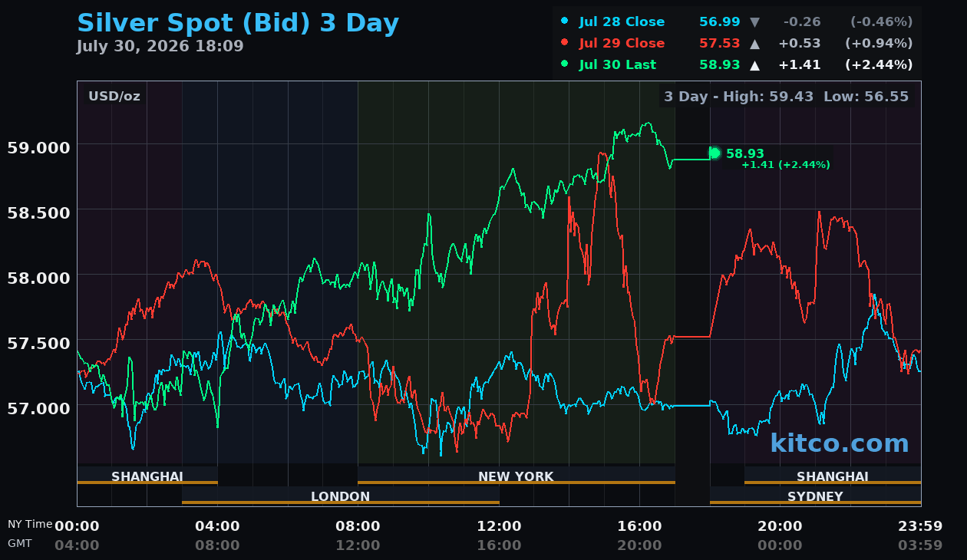Click the 08:00 NY time tick label
Image resolution: width=967 pixels, height=560 pixels.
pos(358,526)
